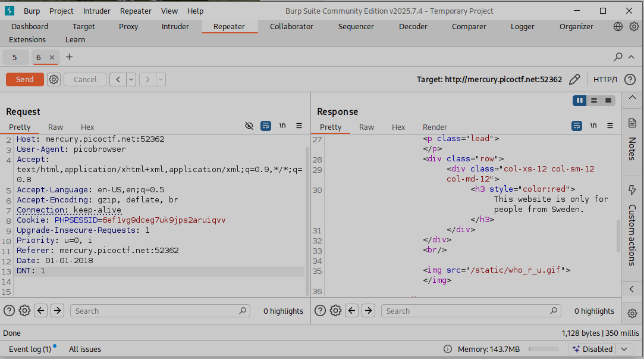Edit target with the pencil icon
Viewport: 644px width, 359px height.
point(574,79)
